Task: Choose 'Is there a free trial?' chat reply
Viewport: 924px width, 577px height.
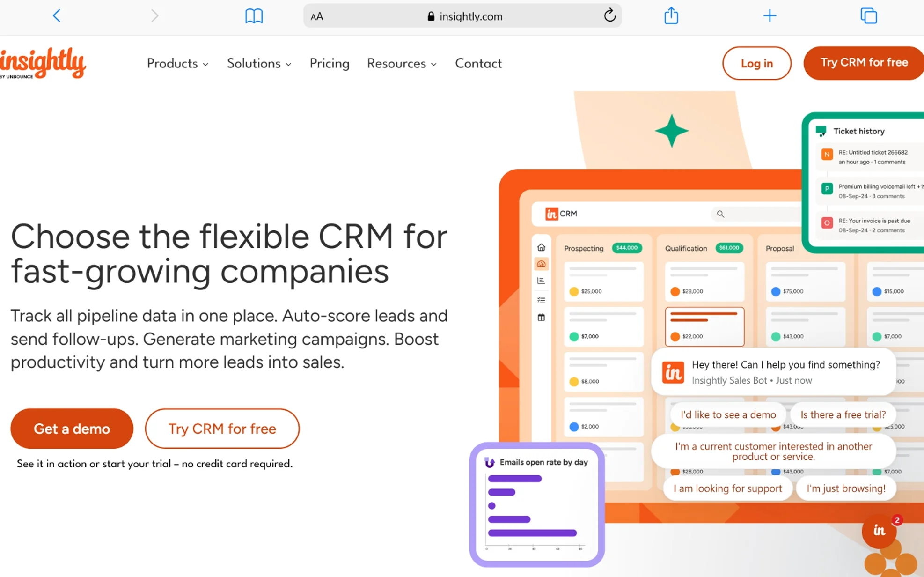Action: tap(843, 414)
